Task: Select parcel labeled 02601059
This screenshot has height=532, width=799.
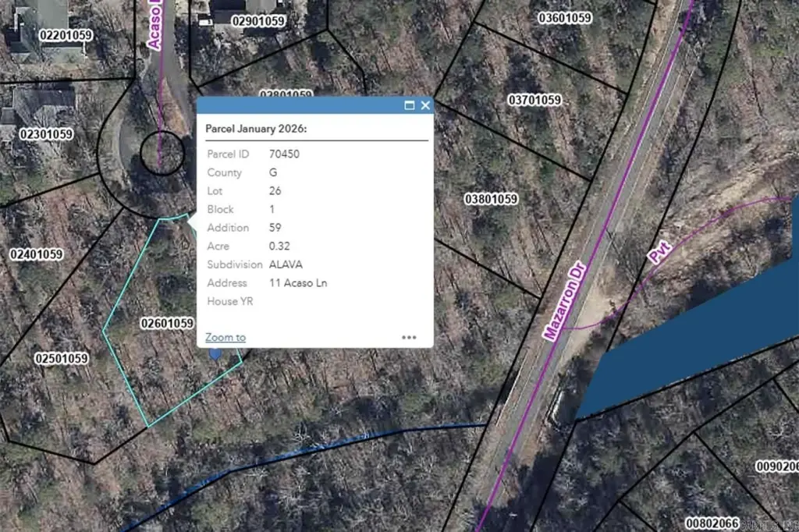Action: (x=166, y=323)
